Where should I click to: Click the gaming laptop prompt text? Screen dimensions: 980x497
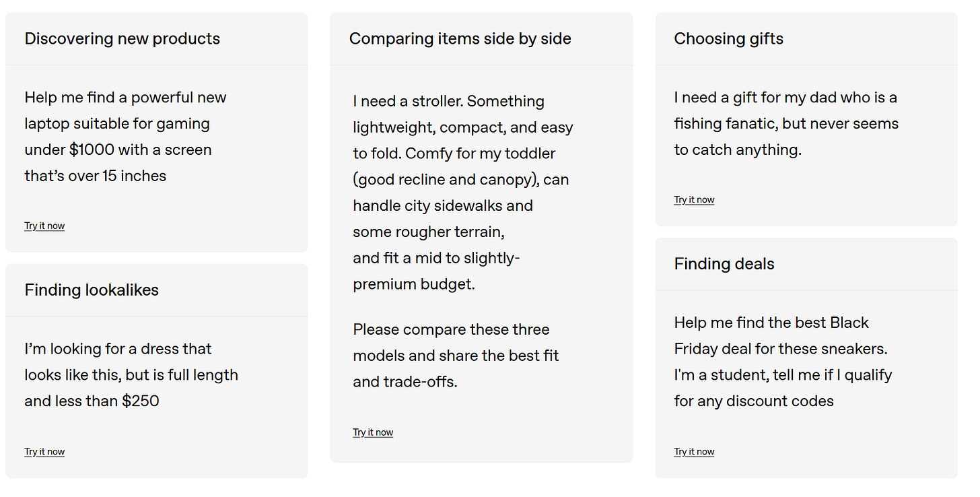125,137
